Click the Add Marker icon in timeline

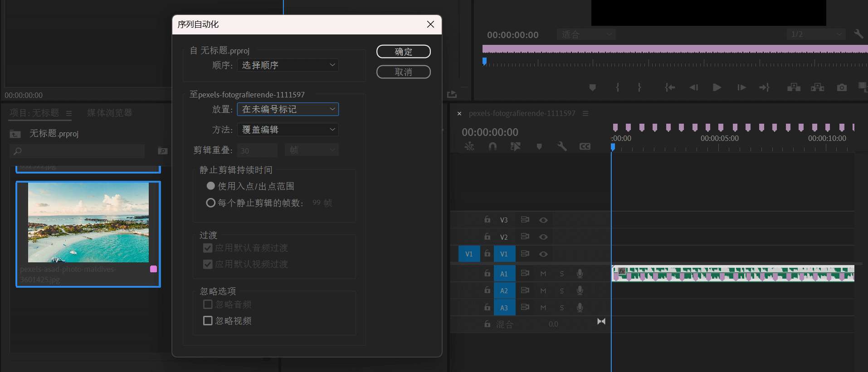coord(539,146)
